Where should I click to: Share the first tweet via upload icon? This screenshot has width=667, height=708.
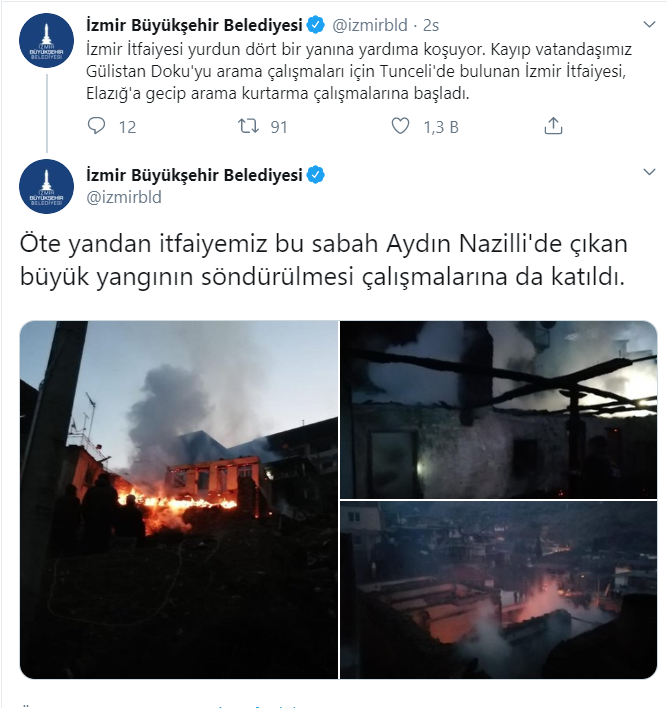pos(553,126)
